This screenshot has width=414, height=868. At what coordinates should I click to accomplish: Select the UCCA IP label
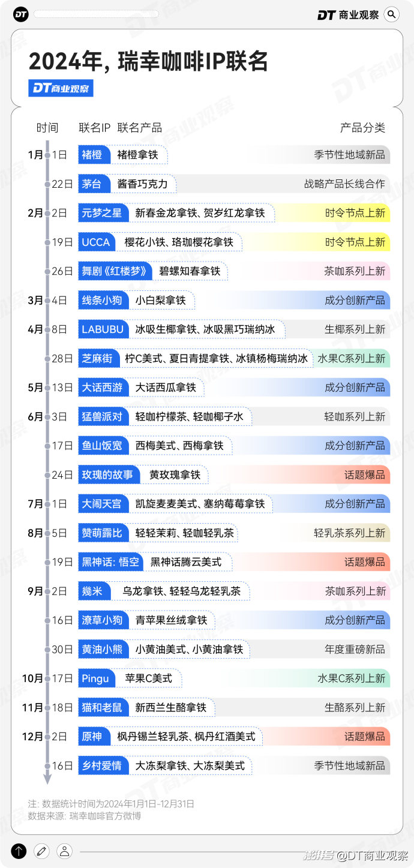tap(97, 242)
